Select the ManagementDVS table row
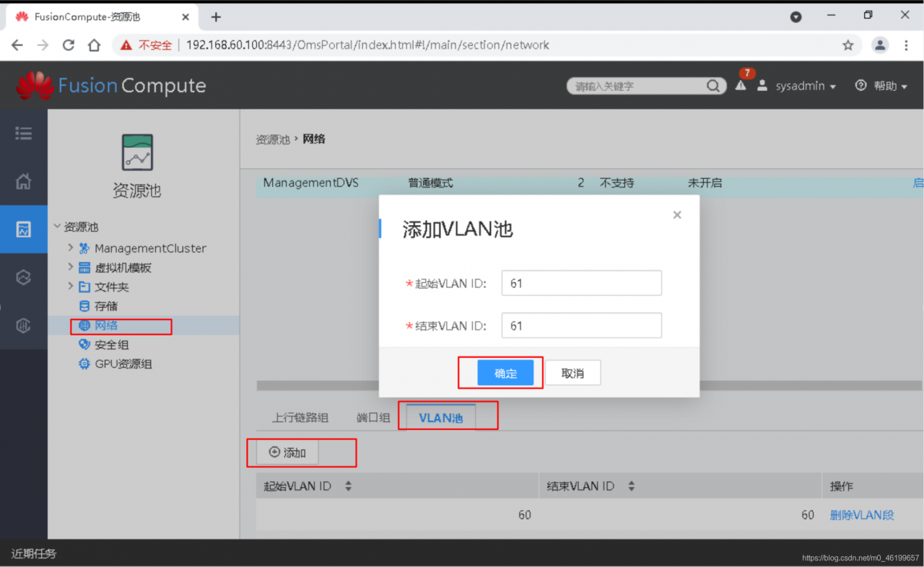924x567 pixels. click(590, 183)
